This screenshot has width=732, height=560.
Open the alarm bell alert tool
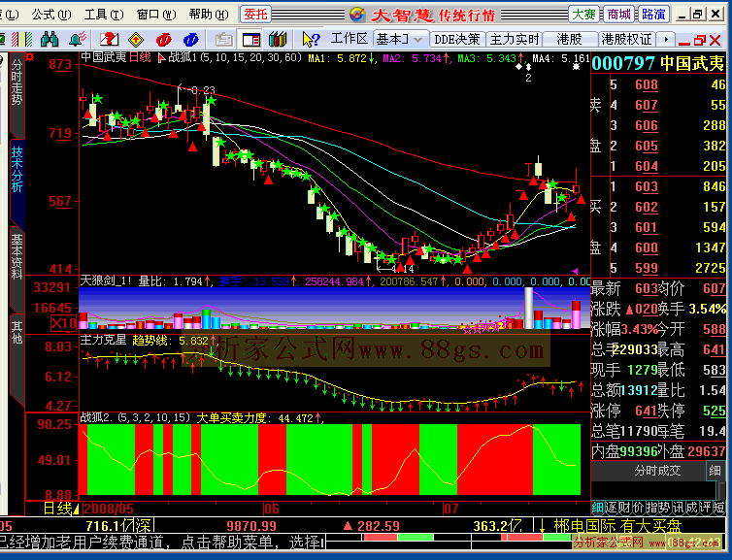coord(78,39)
